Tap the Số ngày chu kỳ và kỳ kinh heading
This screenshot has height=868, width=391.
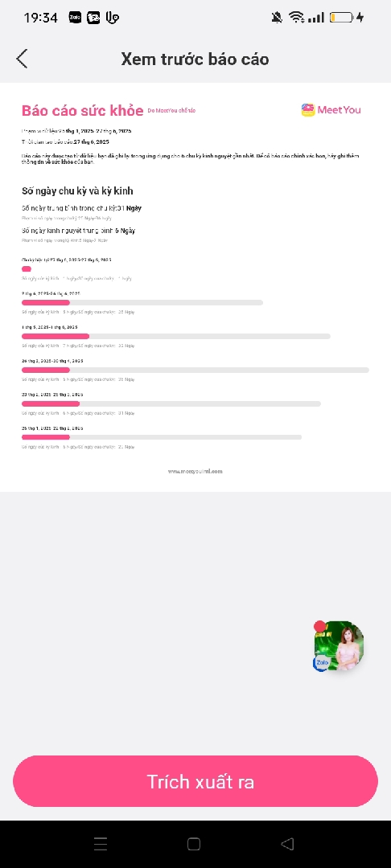(x=77, y=191)
